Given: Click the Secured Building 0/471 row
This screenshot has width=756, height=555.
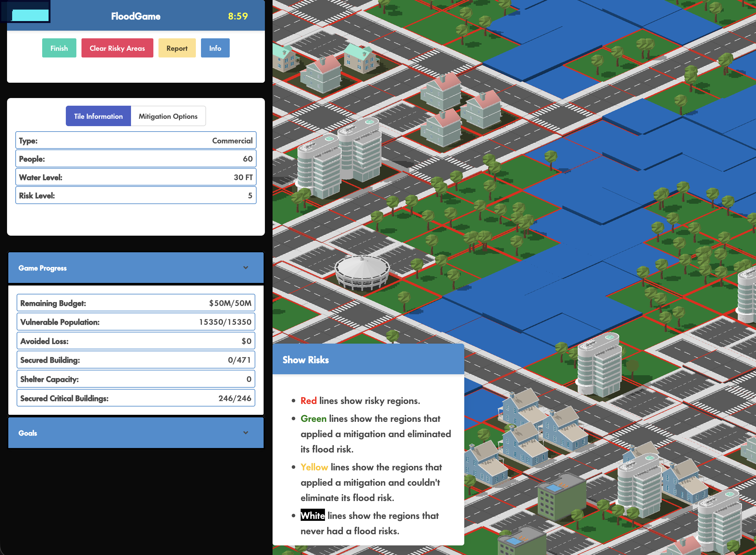Looking at the screenshot, I should point(136,360).
